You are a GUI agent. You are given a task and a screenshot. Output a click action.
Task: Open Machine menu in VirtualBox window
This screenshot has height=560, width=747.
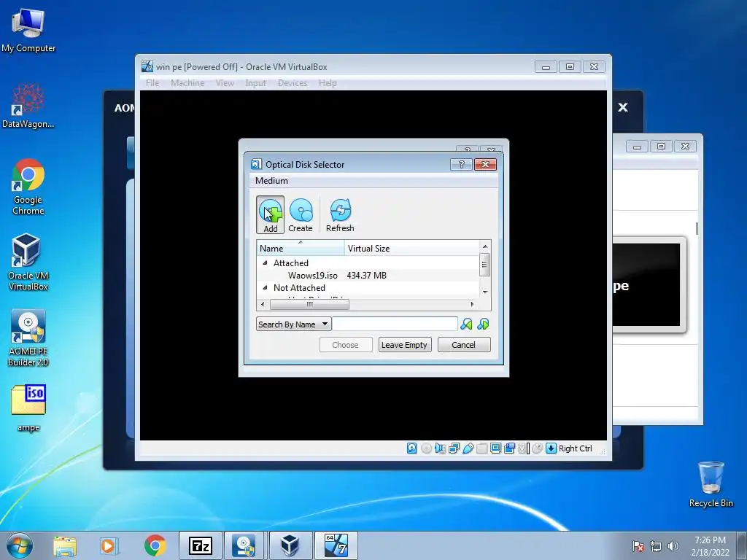click(187, 83)
